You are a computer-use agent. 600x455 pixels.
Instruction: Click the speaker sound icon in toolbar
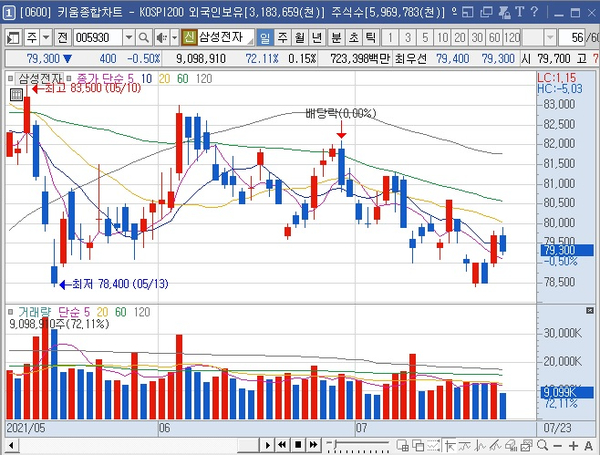[x=161, y=38]
